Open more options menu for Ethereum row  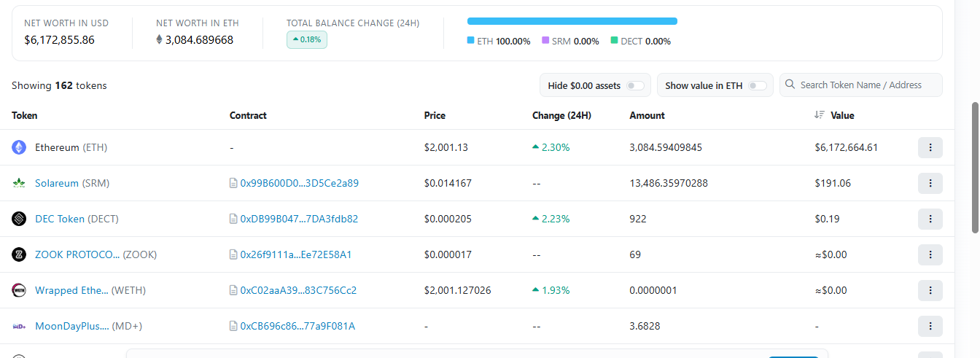[930, 147]
